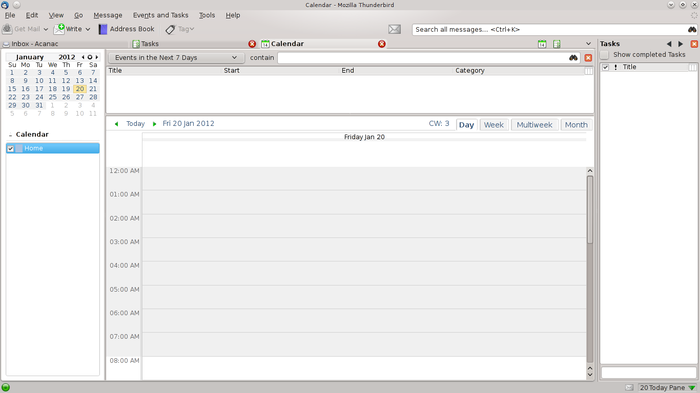Viewport: 700px width, 393px height.
Task: Click the 2012 year selector
Action: click(x=67, y=57)
